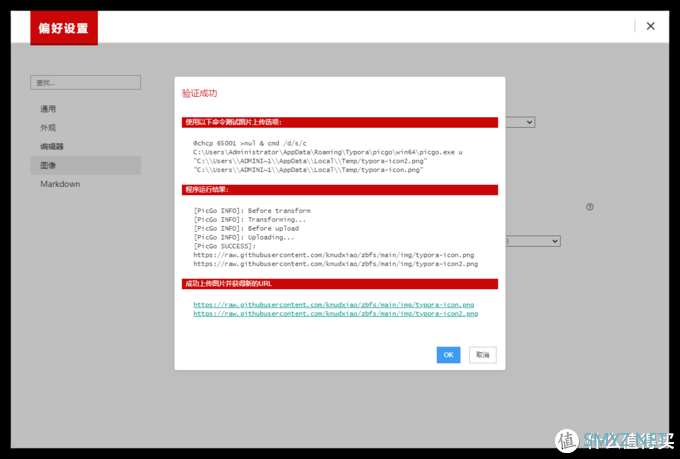Click the '[PicGo INFO]: Transforming...' line

pyautogui.click(x=250, y=220)
